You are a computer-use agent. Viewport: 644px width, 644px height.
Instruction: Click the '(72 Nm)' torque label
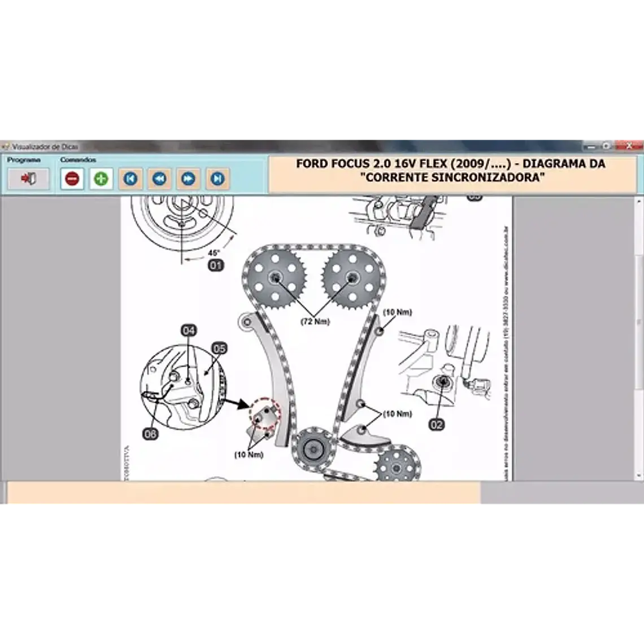(315, 321)
